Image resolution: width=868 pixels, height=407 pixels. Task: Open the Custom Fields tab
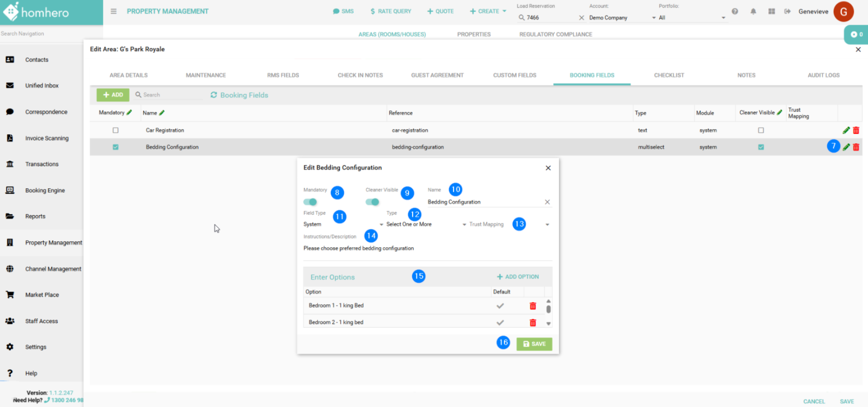click(515, 75)
